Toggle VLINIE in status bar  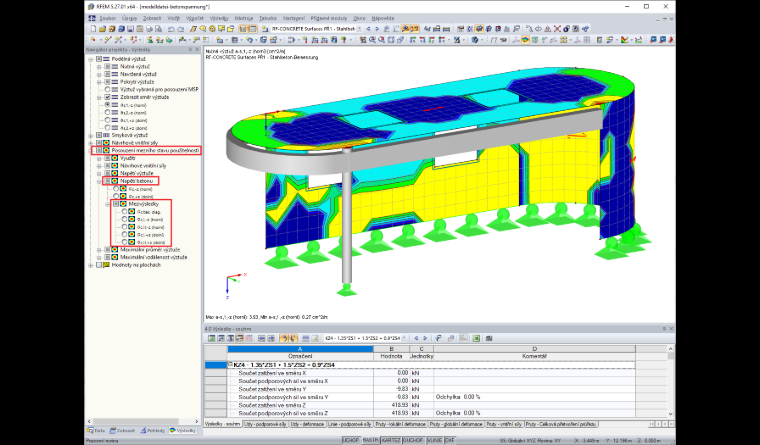coord(434,440)
